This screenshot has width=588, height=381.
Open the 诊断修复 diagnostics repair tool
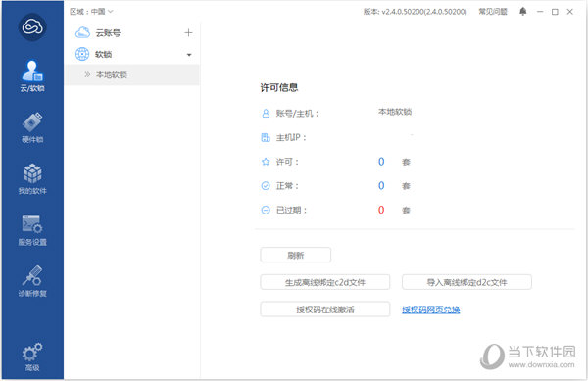(x=32, y=281)
